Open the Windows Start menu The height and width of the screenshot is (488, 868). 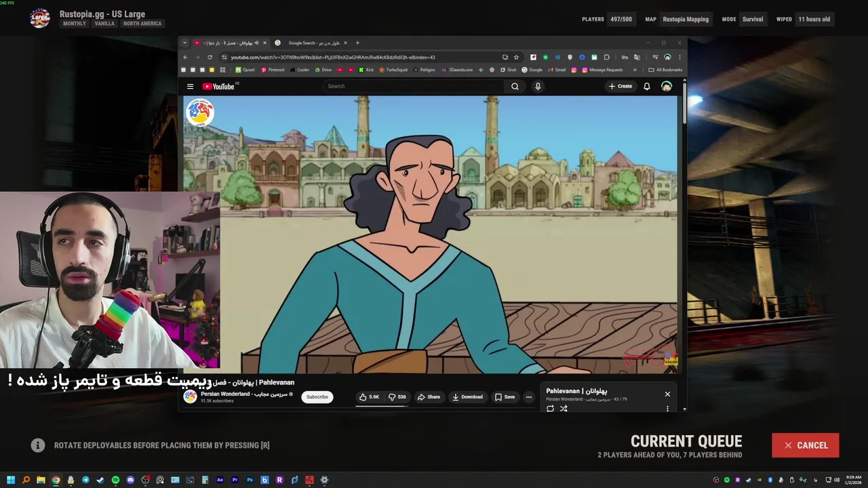click(11, 480)
